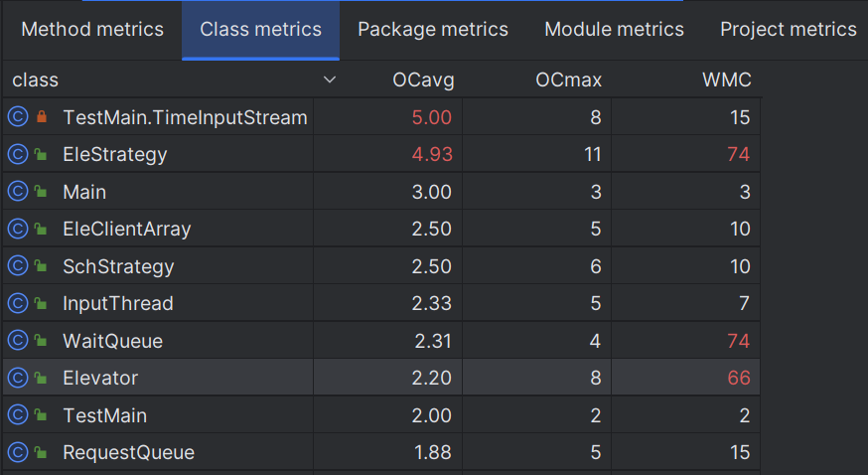Click the green lock icon on SchStrategy

[x=42, y=266]
